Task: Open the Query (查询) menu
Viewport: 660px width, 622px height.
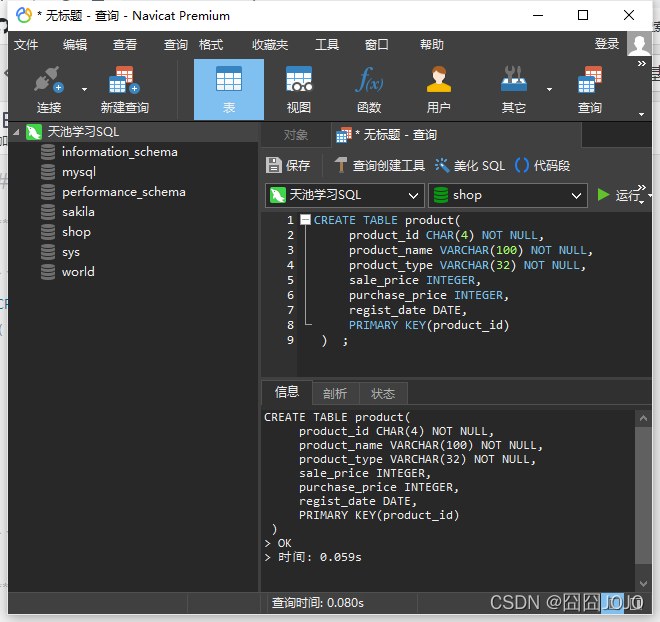Action: pos(176,45)
